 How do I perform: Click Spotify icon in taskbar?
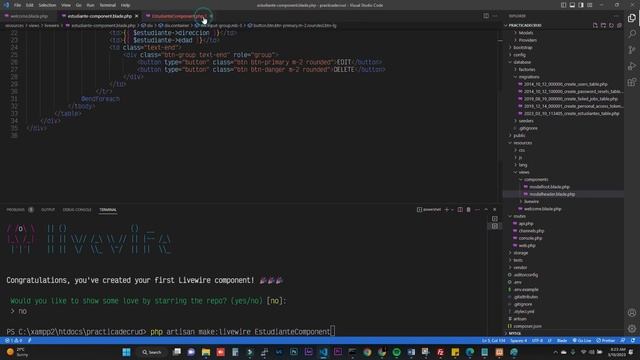396,352
